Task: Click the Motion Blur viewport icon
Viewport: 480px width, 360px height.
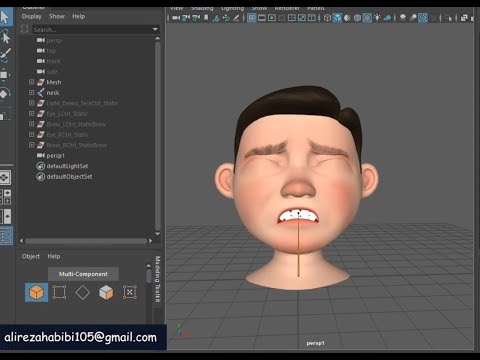Action: click(x=413, y=18)
